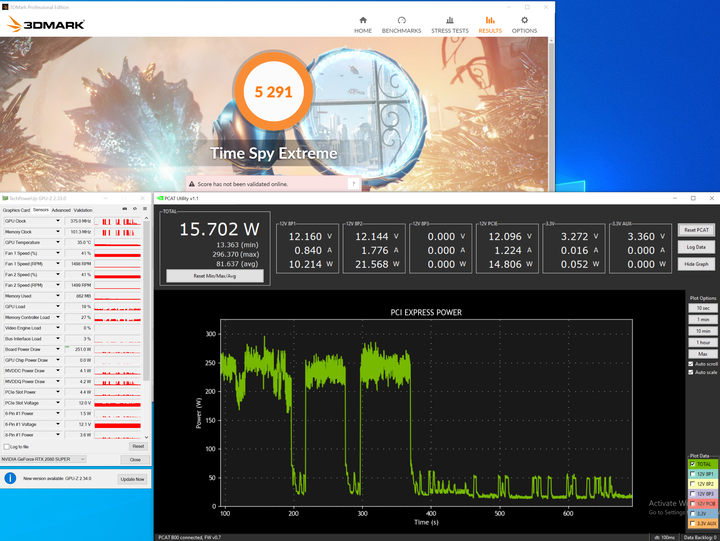Close the GPU-Z window
Viewport: 720px width, 541px height.
(x=142, y=198)
